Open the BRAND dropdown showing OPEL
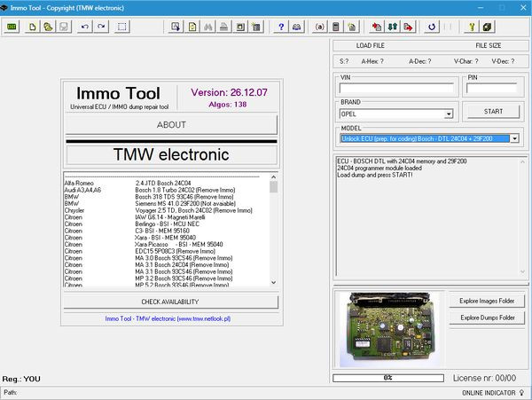This screenshot has height=400, width=532. click(449, 114)
